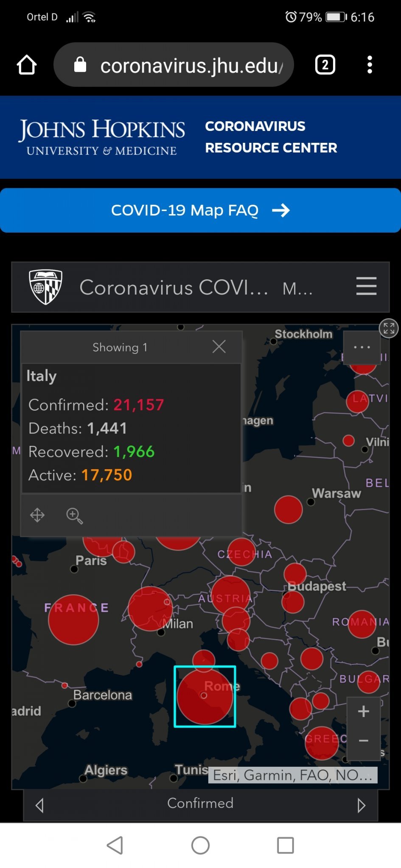Zoom in on the map
The height and width of the screenshot is (868, 401).
pos(363,712)
